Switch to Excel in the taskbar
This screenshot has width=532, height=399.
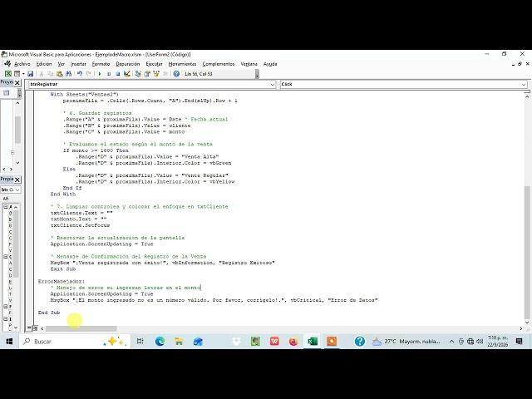(313, 342)
